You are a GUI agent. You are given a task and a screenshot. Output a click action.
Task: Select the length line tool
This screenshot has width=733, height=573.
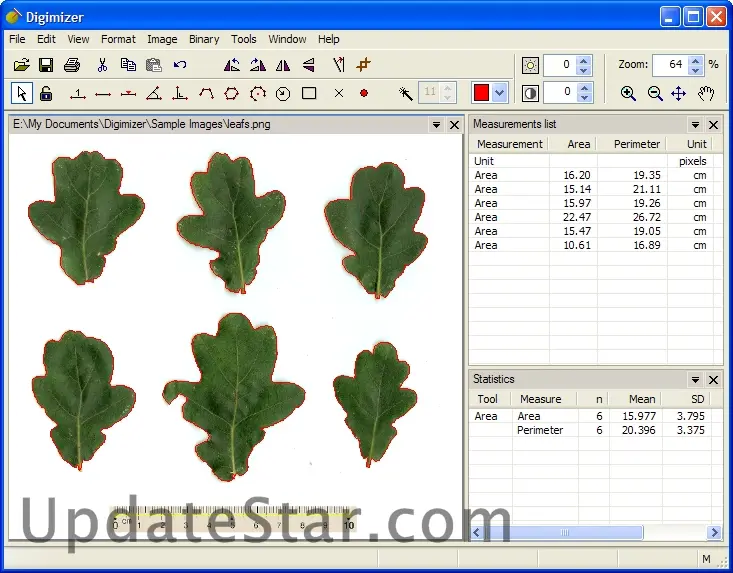coord(103,94)
